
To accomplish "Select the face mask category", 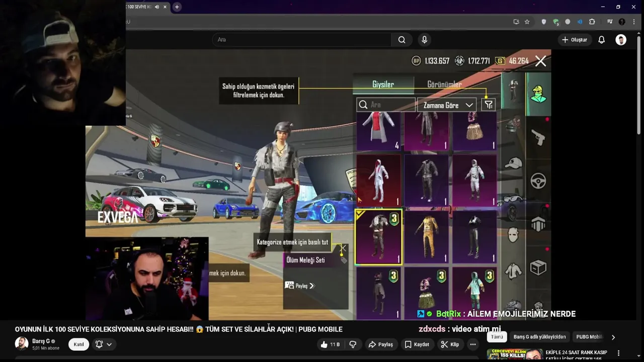I will (513, 235).
